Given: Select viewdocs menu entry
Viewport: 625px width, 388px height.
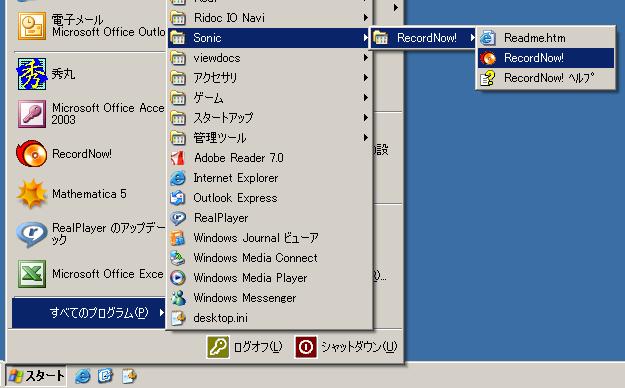Looking at the screenshot, I should click(x=269, y=58).
